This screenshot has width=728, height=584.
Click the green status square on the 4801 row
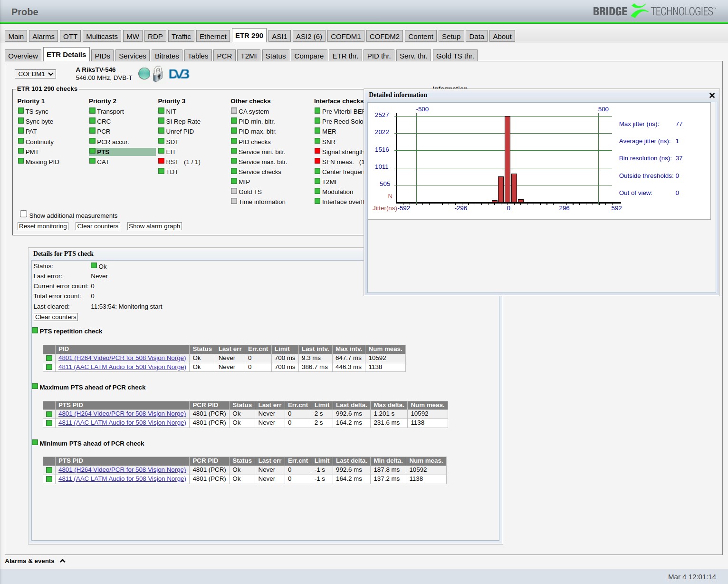[49, 358]
